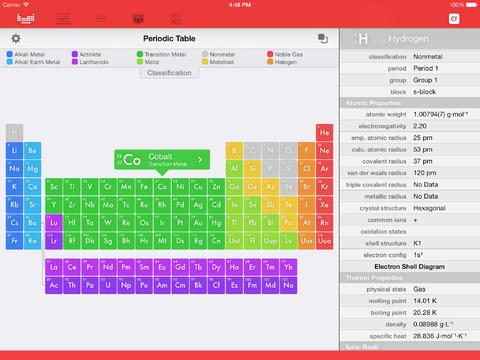
Task: Click the Thermo Properties section header
Action: [410, 278]
